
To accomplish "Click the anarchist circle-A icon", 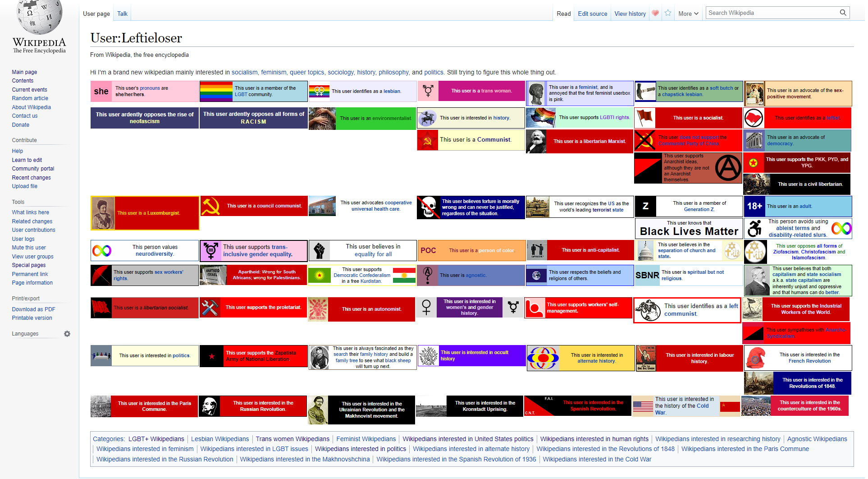I will click(728, 167).
